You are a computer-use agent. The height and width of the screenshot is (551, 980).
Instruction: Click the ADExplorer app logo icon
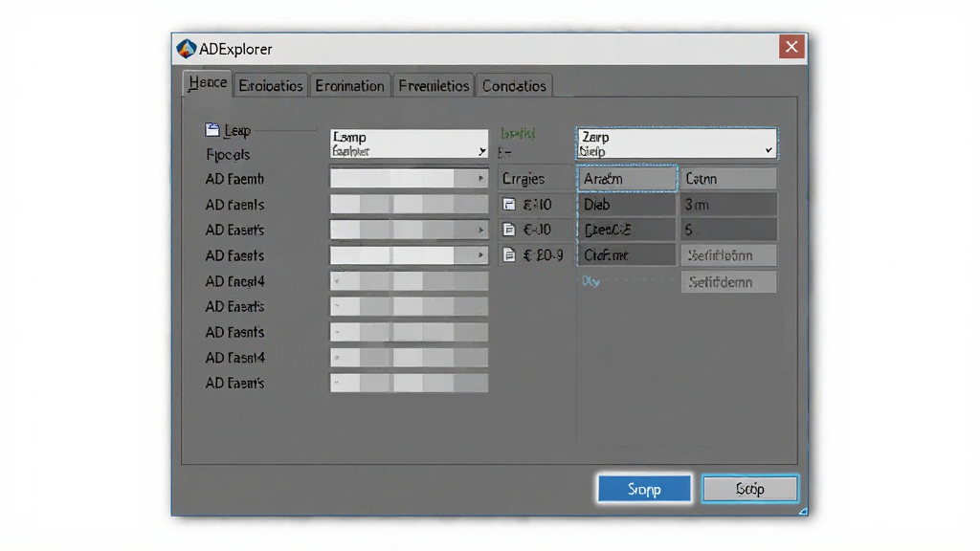point(187,49)
